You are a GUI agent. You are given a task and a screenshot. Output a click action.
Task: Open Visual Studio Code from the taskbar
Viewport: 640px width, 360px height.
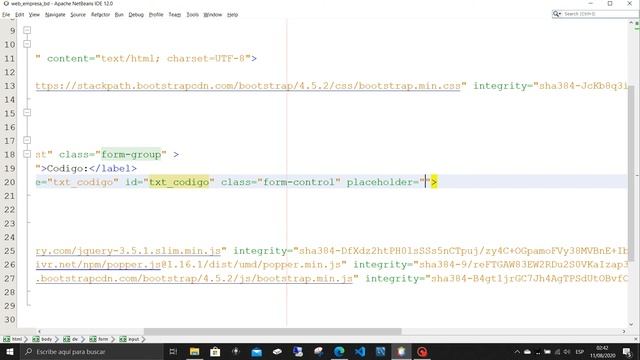[x=360, y=351]
